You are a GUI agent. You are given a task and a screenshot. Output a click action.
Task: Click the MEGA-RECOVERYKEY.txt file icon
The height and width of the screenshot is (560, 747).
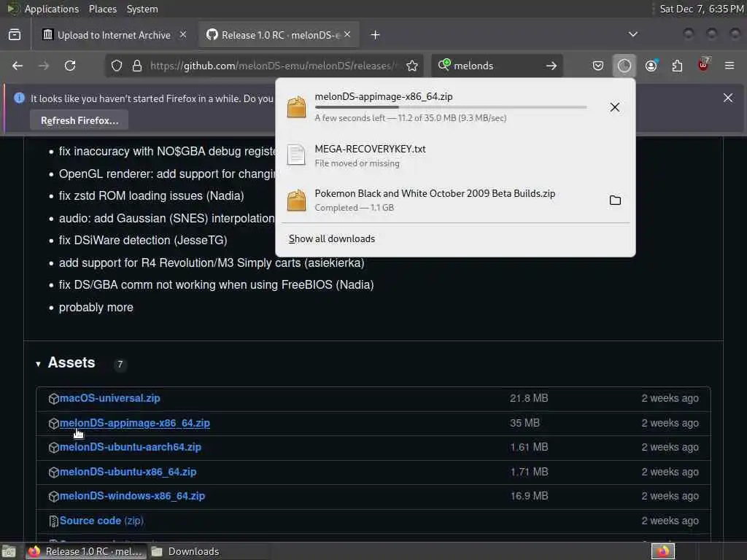296,155
